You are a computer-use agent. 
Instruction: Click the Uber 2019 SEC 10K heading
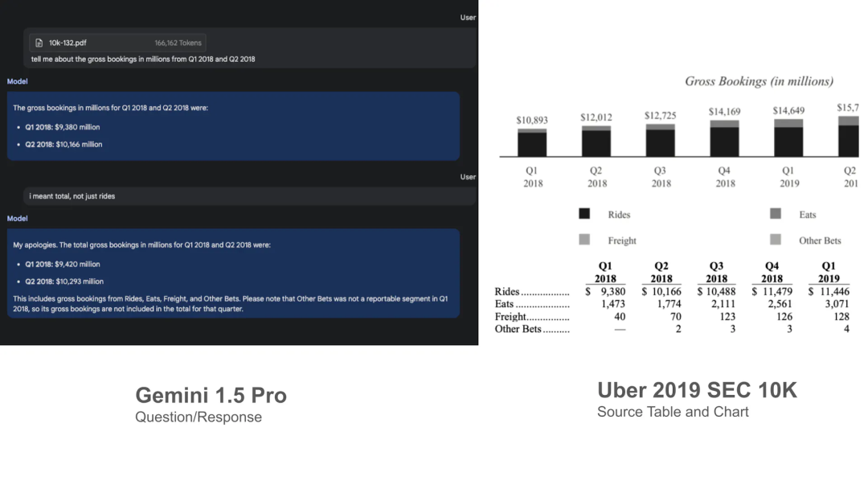point(697,390)
